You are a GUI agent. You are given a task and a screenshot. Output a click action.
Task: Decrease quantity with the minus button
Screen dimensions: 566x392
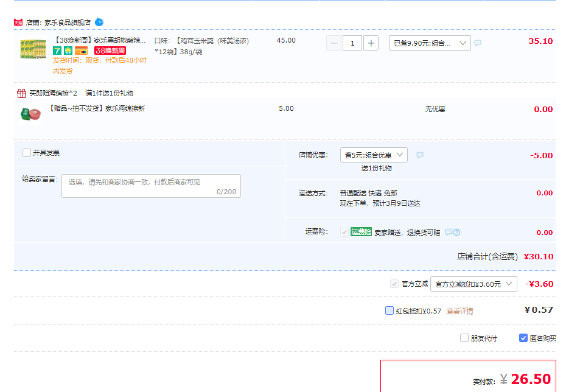334,43
